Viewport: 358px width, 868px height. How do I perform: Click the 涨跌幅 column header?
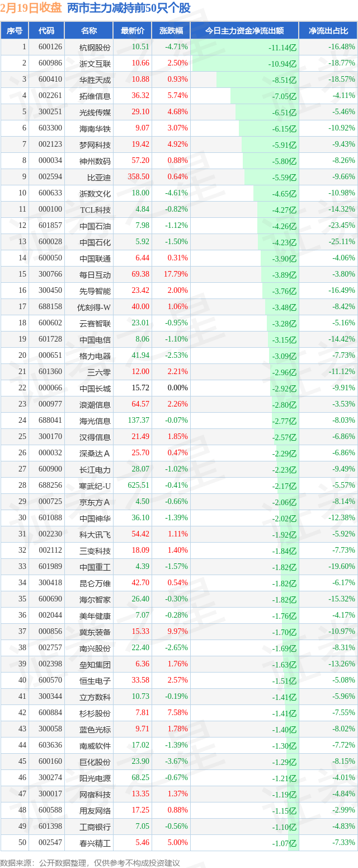pyautogui.click(x=171, y=31)
